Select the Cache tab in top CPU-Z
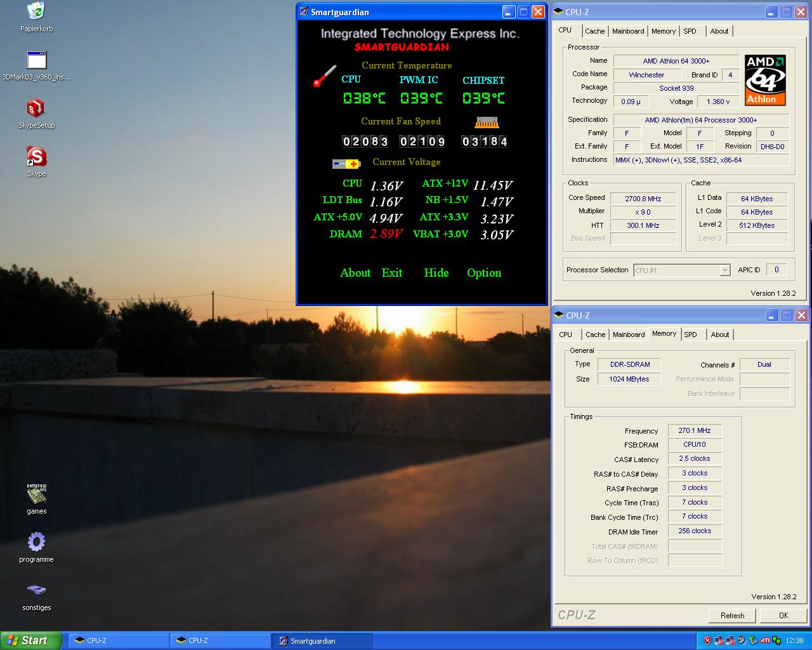 point(594,31)
